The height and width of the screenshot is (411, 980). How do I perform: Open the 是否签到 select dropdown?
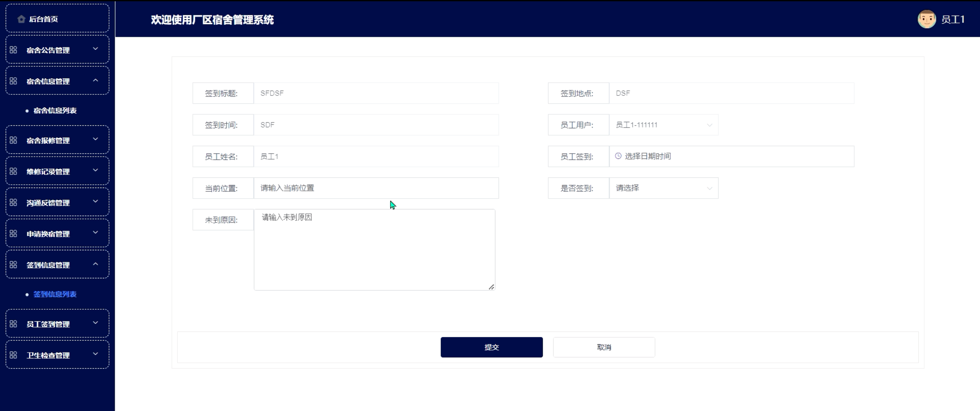663,188
